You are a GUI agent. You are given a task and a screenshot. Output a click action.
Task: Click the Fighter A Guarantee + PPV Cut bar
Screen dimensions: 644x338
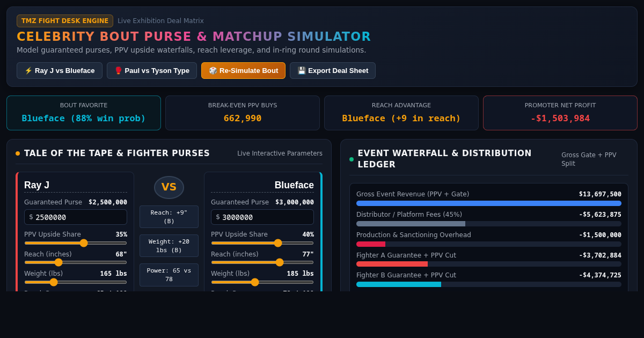(489, 264)
